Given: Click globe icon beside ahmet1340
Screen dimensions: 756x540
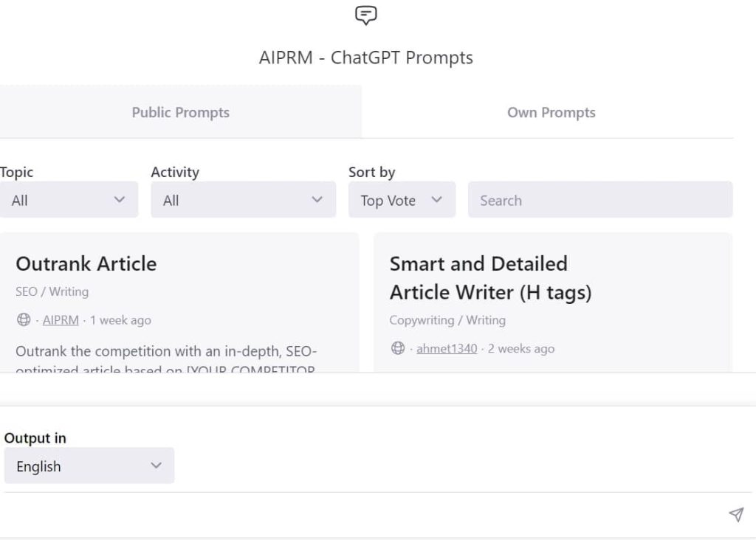Looking at the screenshot, I should point(398,348).
